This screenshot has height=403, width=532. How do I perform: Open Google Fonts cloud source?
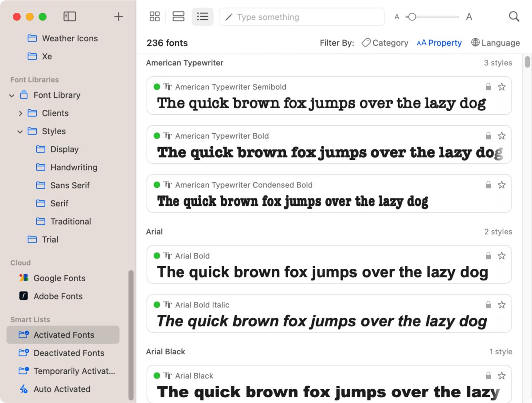[x=52, y=278]
